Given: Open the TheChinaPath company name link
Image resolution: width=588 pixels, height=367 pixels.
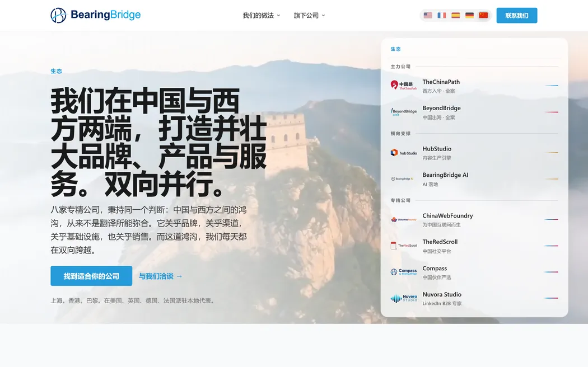Looking at the screenshot, I should (441, 82).
